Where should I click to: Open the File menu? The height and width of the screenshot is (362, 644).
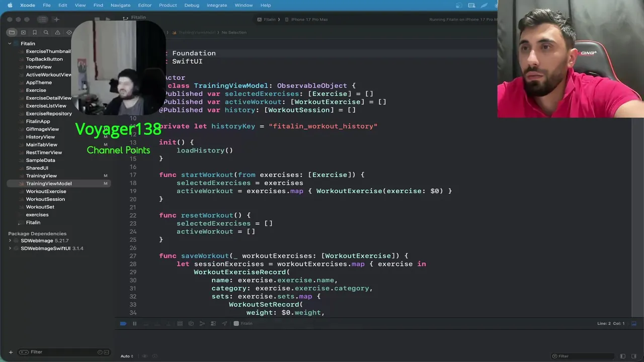pyautogui.click(x=46, y=5)
